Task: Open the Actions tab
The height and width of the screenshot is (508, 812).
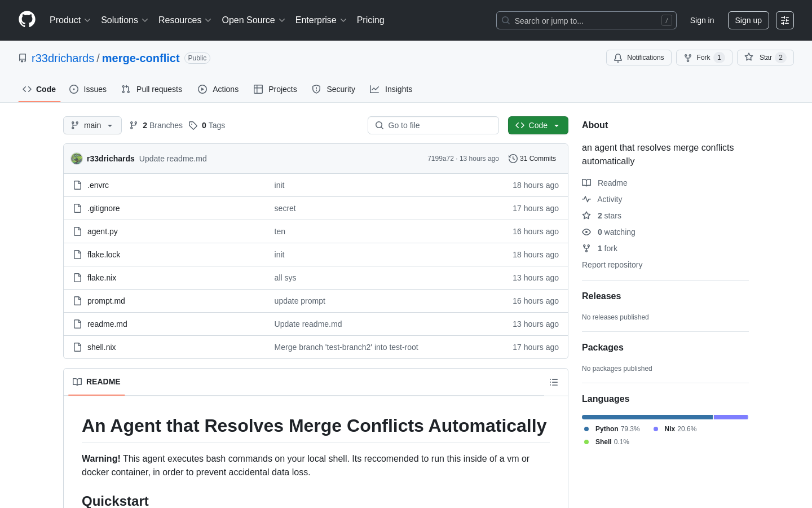Action: coord(218,89)
